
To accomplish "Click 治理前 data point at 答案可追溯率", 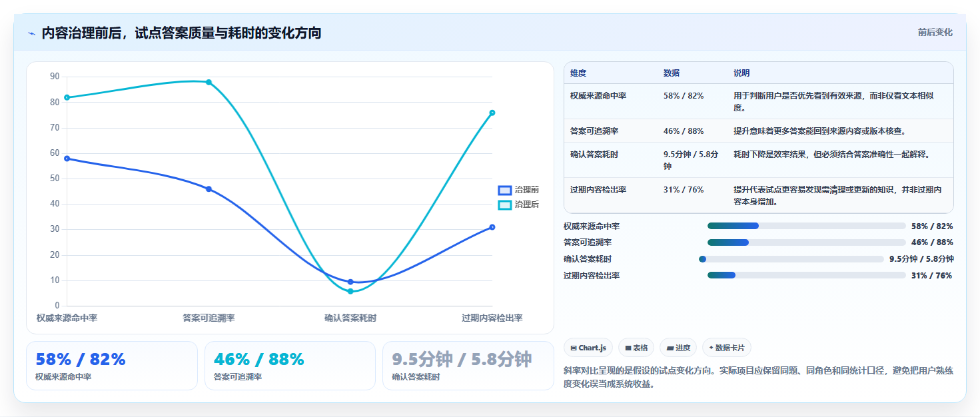I will click(209, 189).
